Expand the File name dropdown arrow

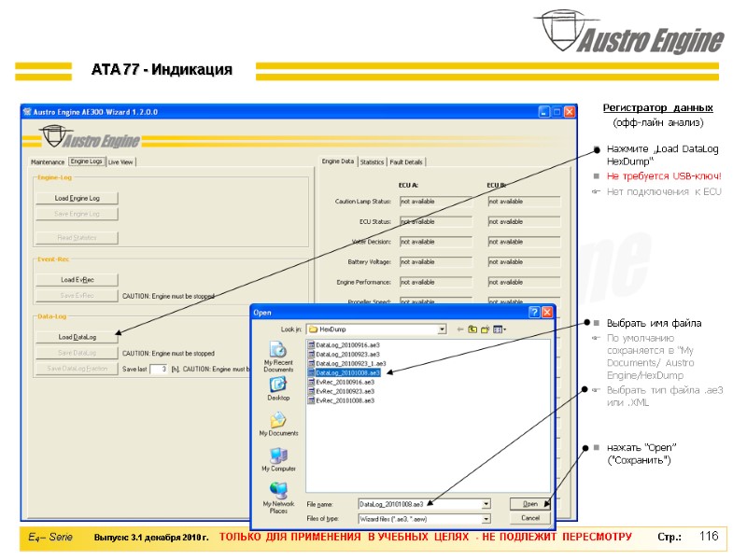pyautogui.click(x=486, y=504)
